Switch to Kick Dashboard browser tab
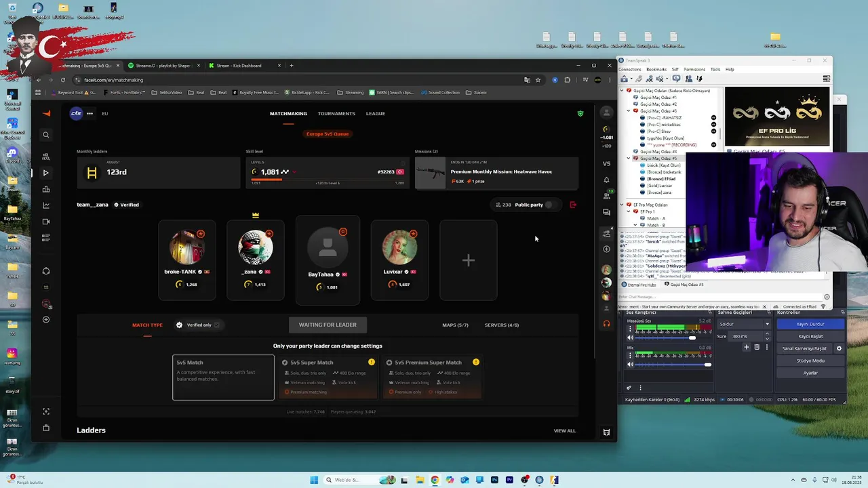Image resolution: width=868 pixels, height=488 pixels. click(x=244, y=66)
